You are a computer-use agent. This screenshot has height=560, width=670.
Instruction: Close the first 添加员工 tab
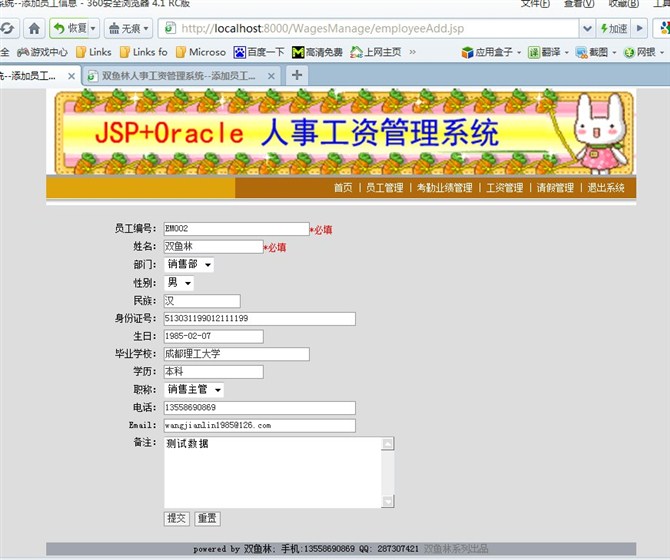(x=71, y=76)
